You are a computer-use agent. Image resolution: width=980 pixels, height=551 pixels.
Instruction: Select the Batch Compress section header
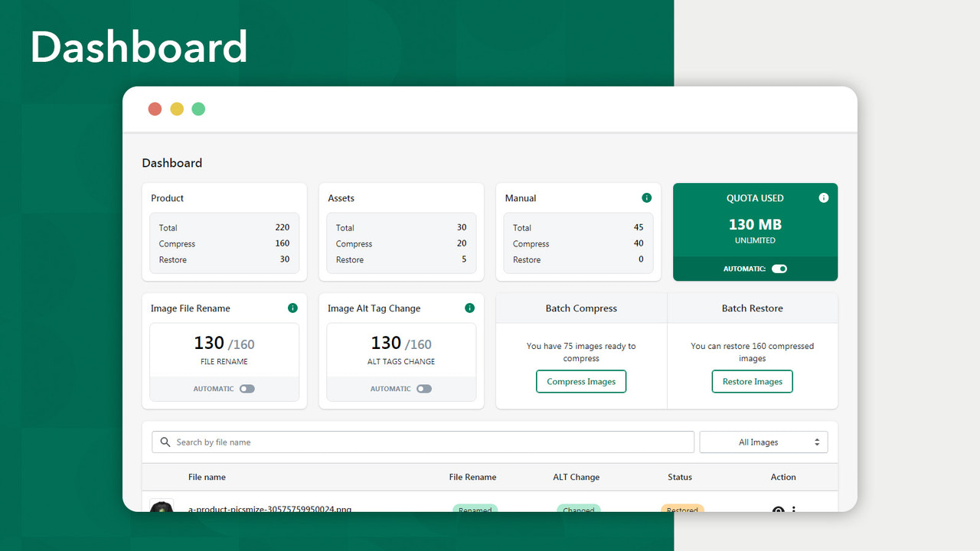coord(581,308)
